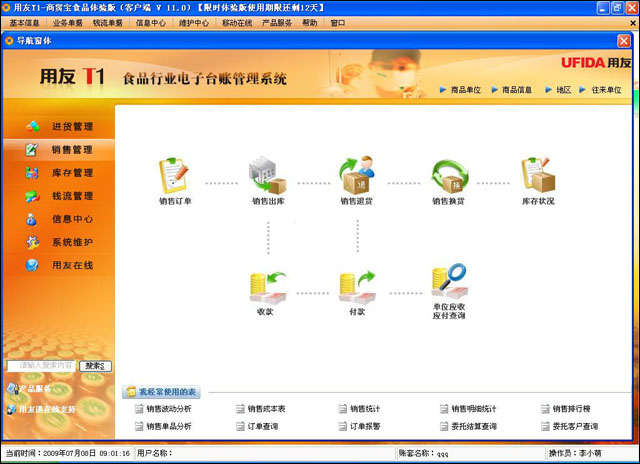Open the 窗口 menu
This screenshot has height=464, width=640.
point(338,23)
